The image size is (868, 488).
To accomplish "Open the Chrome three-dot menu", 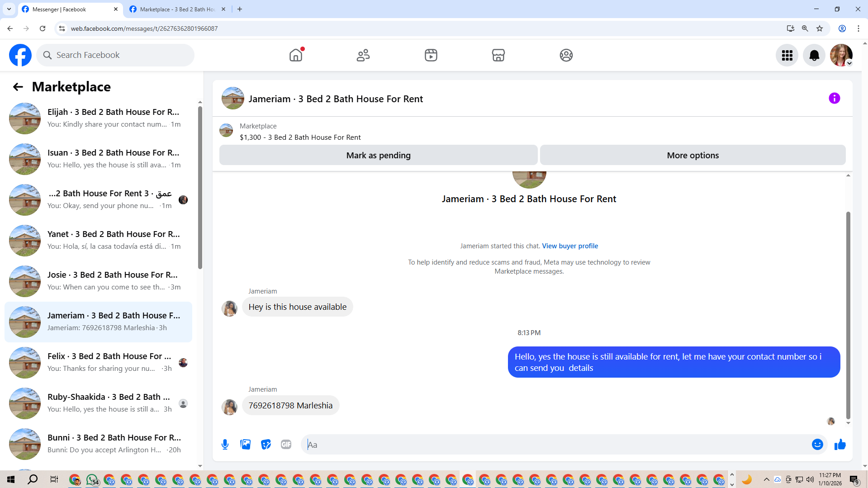I will coord(859,28).
